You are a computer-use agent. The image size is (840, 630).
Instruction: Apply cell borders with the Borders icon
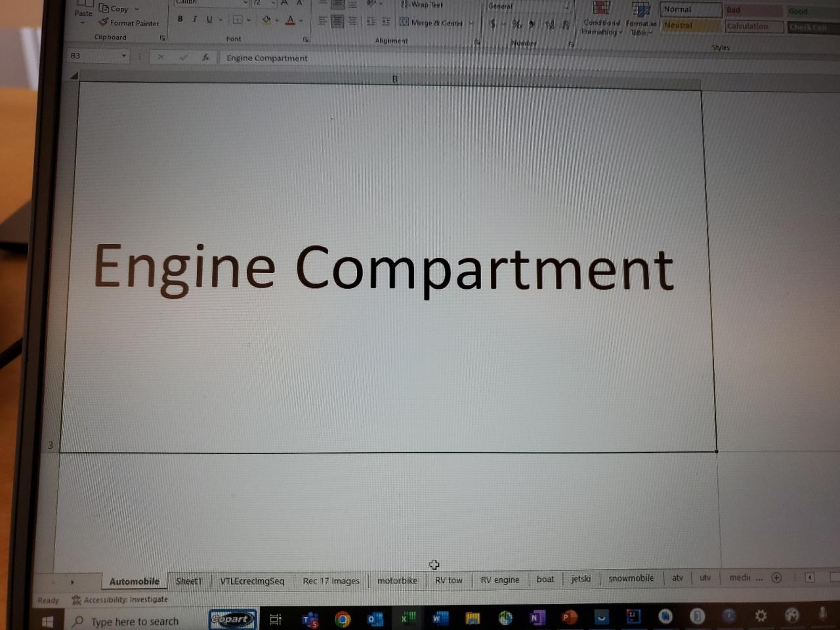(x=238, y=20)
